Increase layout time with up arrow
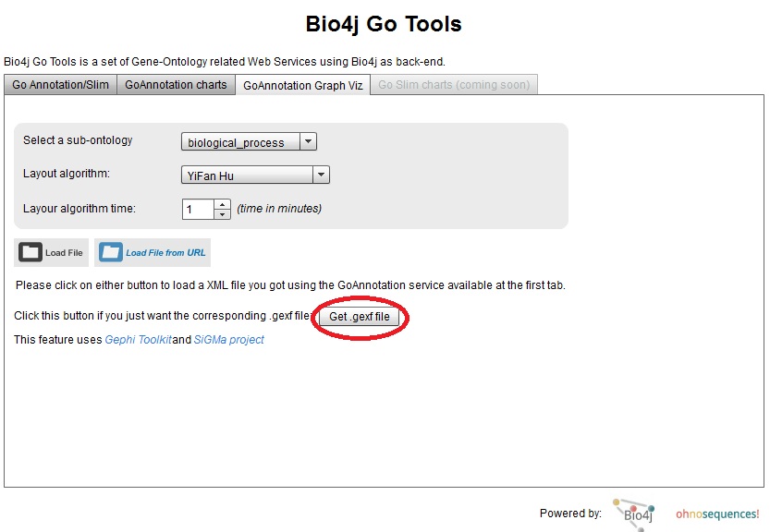The image size is (770, 532). point(223,204)
